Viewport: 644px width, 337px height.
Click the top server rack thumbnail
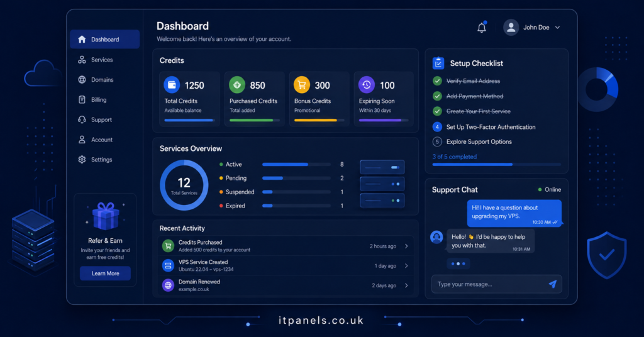(x=382, y=167)
